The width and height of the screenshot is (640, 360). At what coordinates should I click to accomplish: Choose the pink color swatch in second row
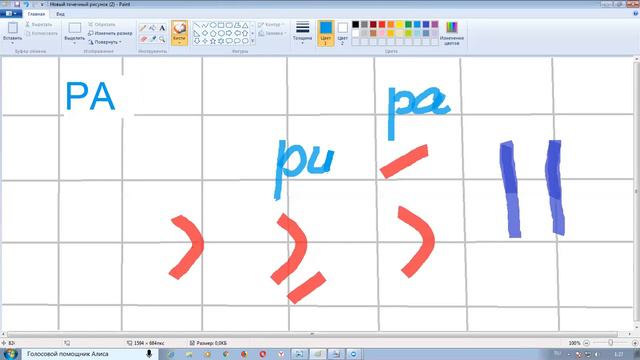click(382, 33)
